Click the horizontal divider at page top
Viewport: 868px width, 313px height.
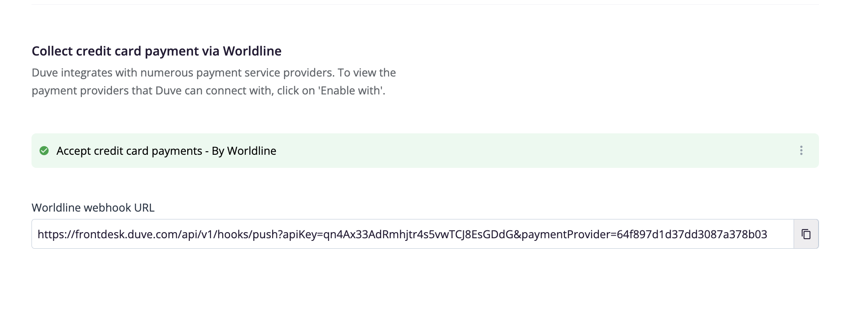(x=425, y=5)
